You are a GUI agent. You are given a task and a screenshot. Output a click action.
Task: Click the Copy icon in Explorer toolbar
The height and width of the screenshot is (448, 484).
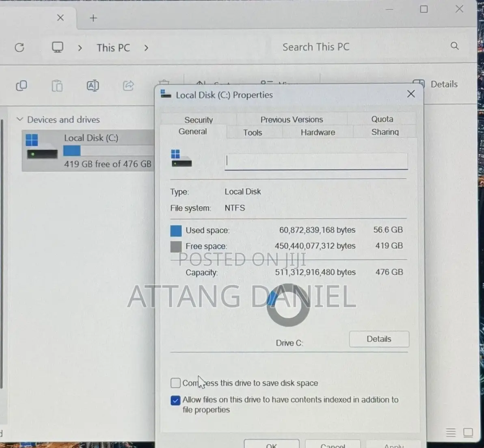click(x=21, y=86)
